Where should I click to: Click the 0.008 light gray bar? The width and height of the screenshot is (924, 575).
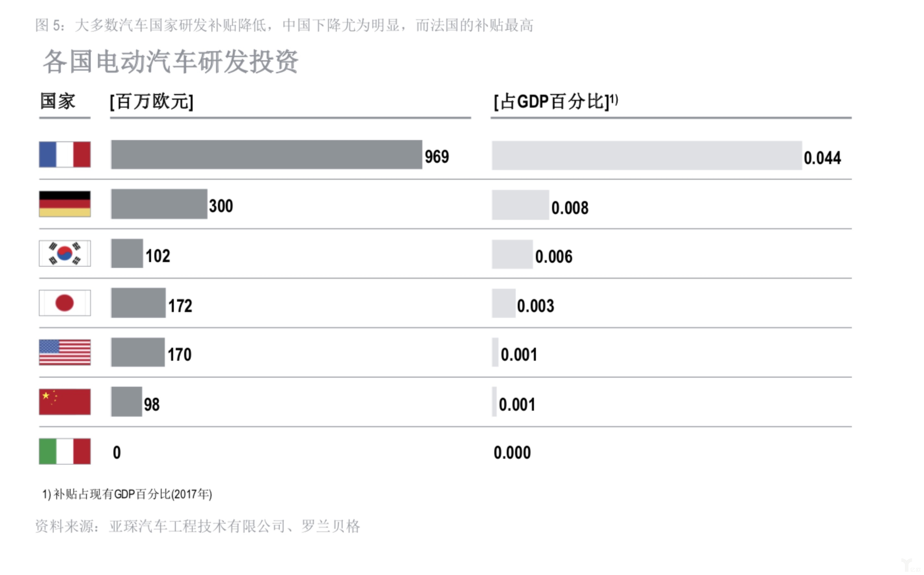click(520, 205)
